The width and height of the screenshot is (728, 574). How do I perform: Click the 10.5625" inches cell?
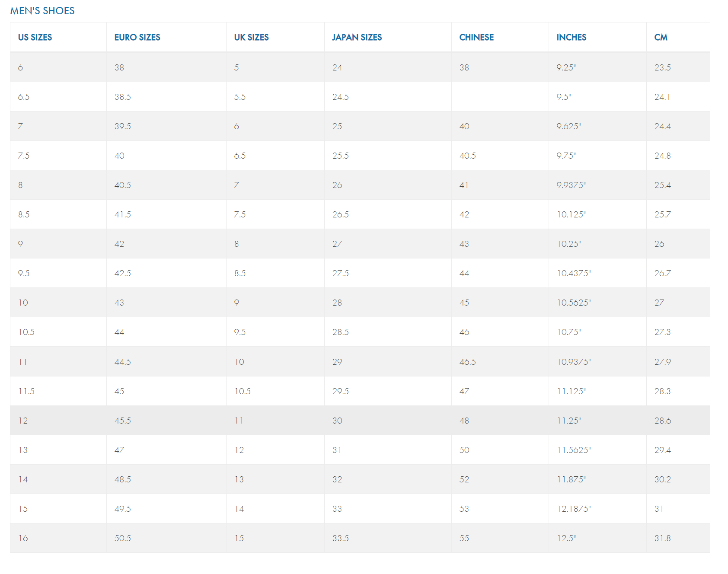pos(574,303)
